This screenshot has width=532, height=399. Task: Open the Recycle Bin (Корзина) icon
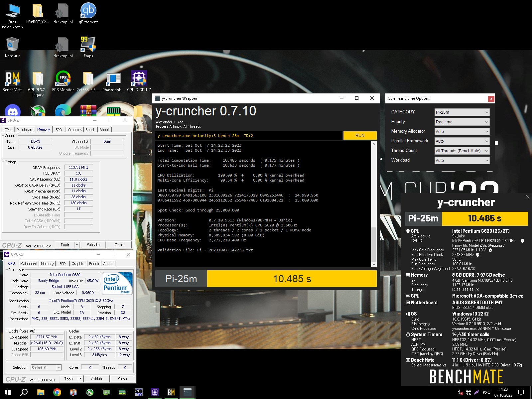click(x=13, y=47)
